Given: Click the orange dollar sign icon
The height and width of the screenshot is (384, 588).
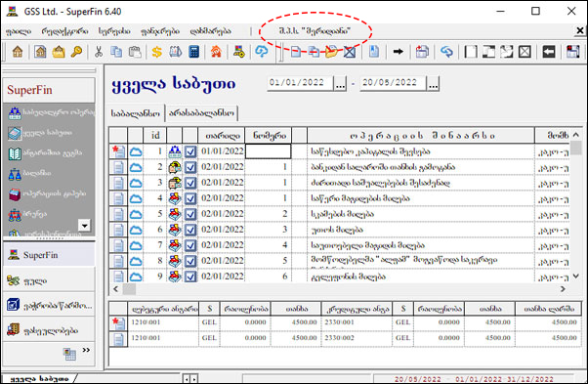Looking at the screenshot, I should point(156,52).
